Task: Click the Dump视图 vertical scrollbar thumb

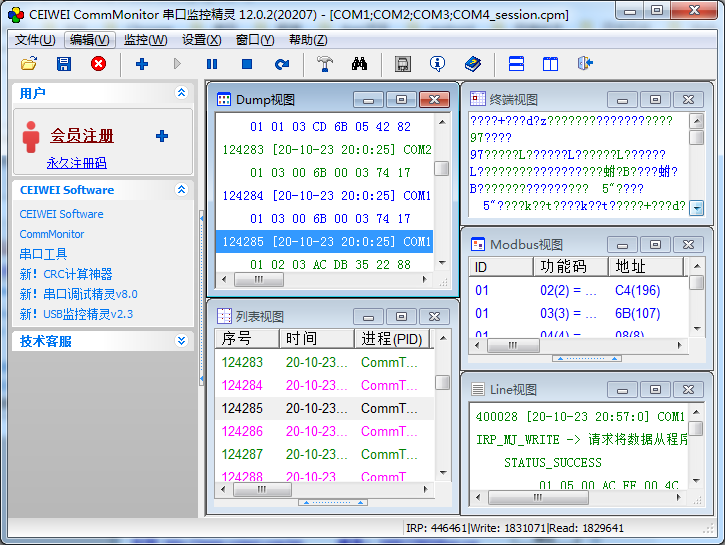Action: 442,168
